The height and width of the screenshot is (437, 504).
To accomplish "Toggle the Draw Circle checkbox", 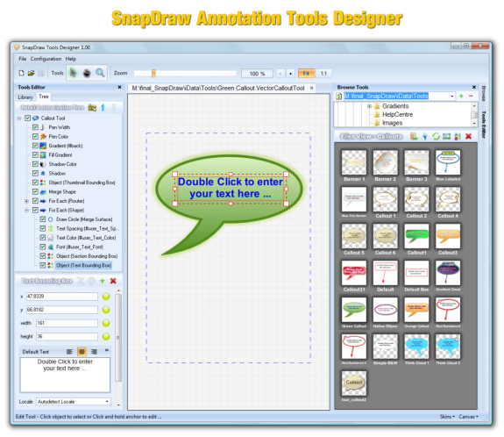I will (42, 219).
